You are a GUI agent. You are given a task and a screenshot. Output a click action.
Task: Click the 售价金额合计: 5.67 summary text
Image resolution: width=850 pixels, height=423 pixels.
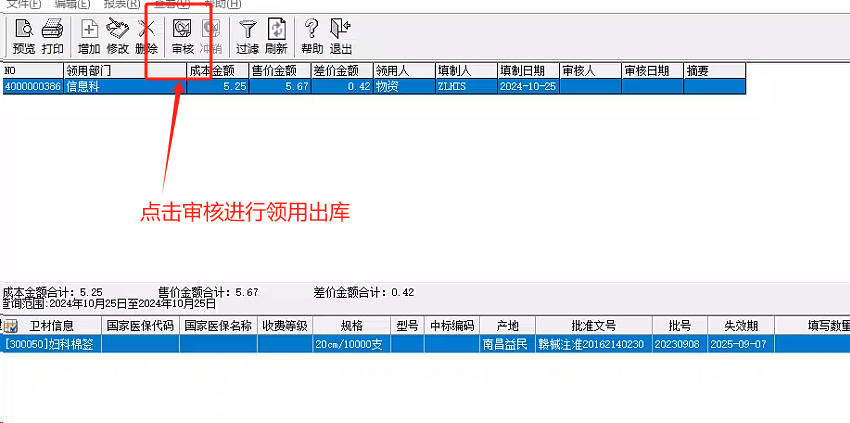tap(208, 292)
